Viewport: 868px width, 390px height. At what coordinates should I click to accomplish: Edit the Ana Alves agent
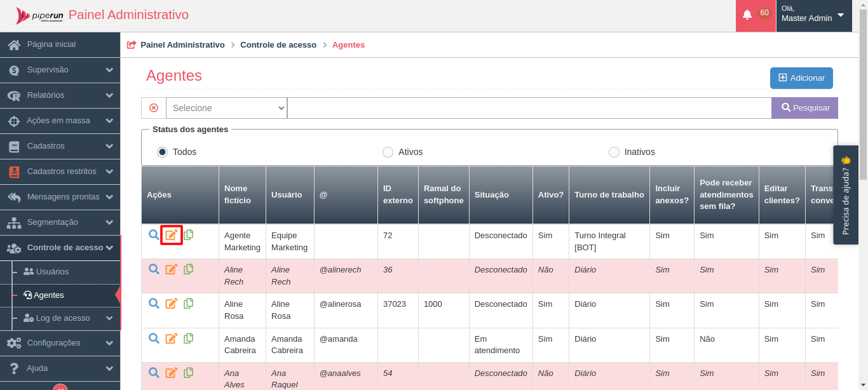[x=172, y=373]
